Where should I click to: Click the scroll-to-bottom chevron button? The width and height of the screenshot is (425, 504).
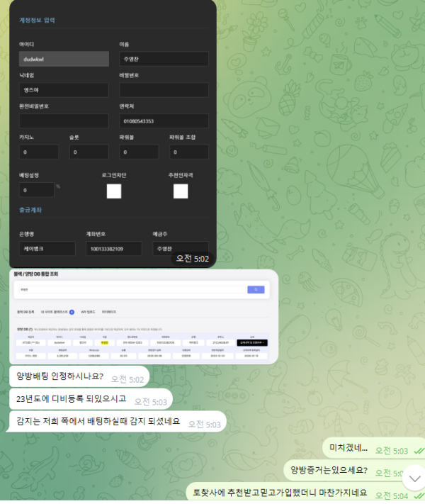[x=412, y=477]
